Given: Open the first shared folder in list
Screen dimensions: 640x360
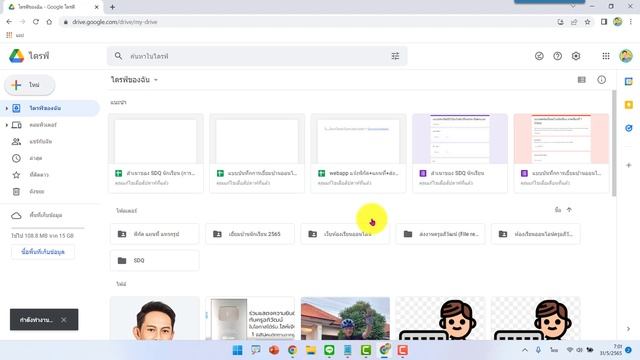Looking at the screenshot, I should pos(154,234).
